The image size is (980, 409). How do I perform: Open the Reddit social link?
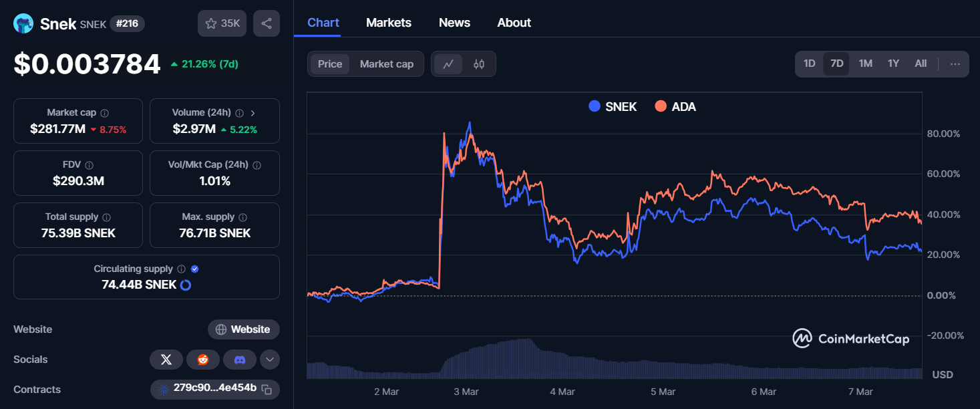click(203, 360)
